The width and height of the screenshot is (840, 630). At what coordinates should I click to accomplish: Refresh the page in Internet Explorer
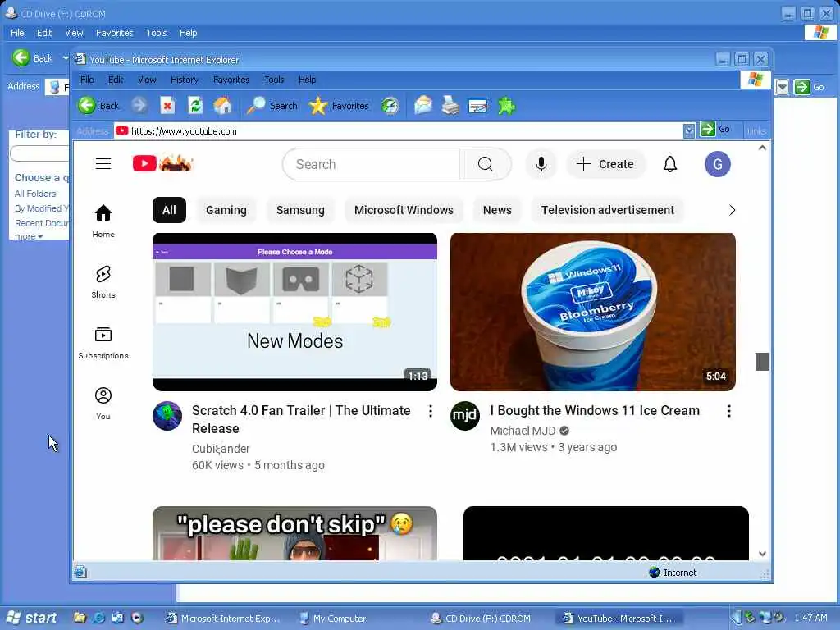195,106
